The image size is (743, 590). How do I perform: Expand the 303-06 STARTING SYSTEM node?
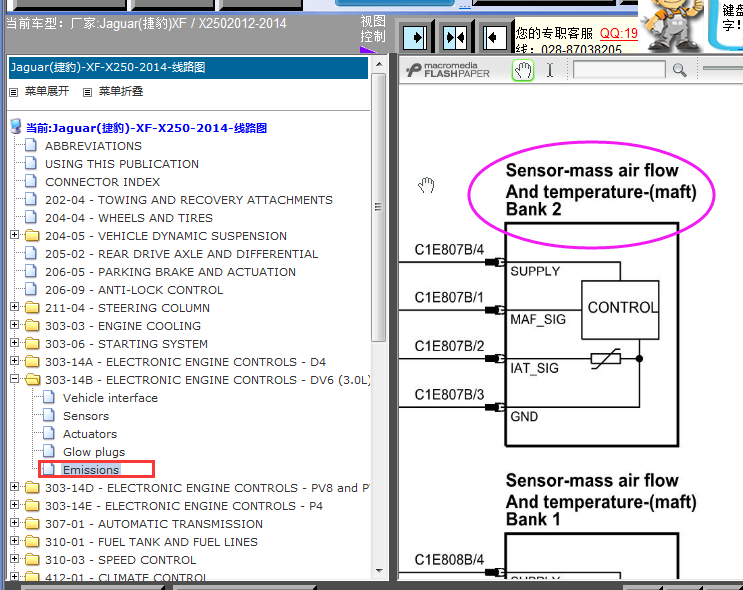tap(15, 343)
